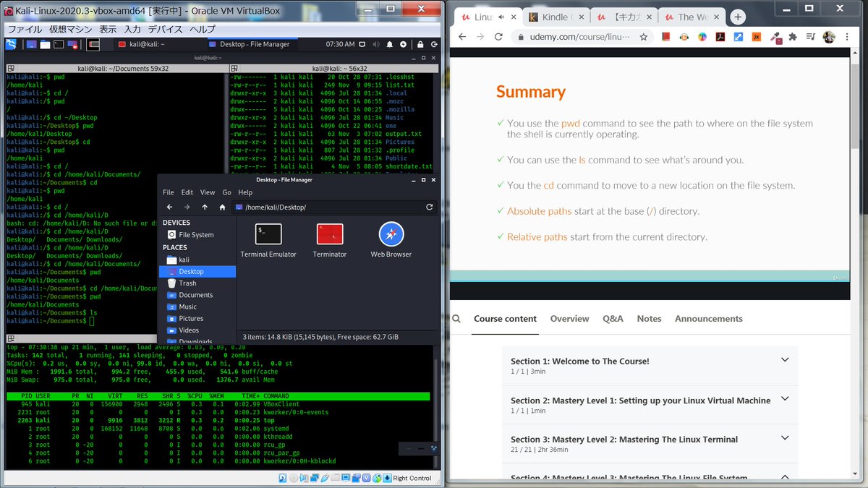
Task: Open File System in the DEVICES sidebar
Action: click(x=197, y=234)
